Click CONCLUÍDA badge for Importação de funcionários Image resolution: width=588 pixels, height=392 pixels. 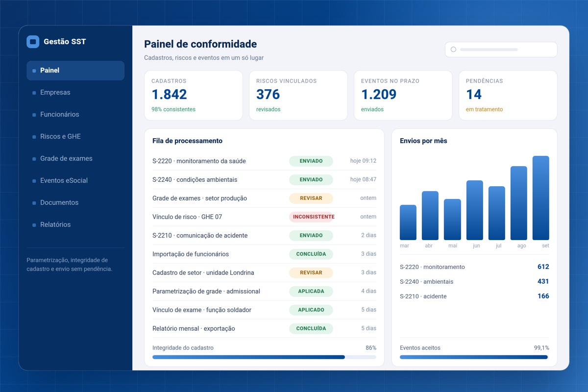pos(311,254)
